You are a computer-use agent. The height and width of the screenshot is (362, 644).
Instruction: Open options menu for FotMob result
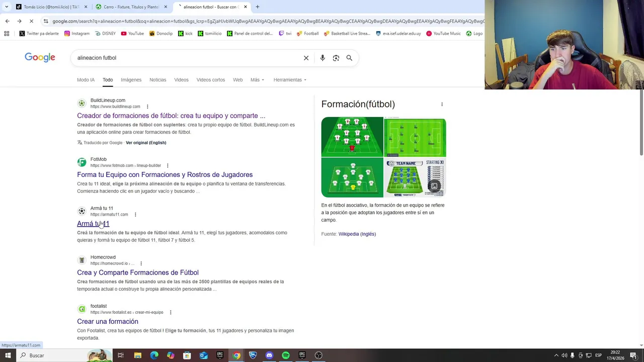[x=168, y=165]
